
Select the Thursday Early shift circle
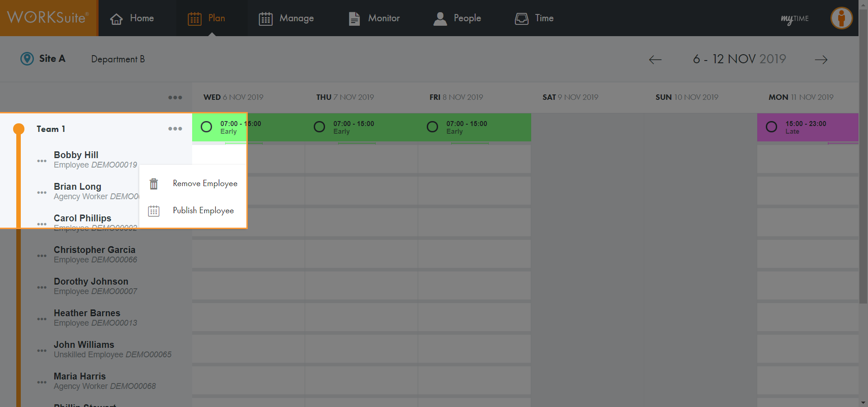(x=319, y=127)
